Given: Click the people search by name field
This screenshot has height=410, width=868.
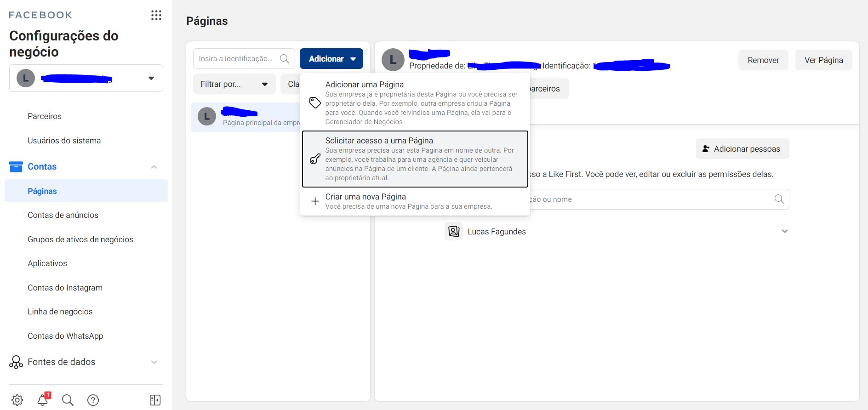Looking at the screenshot, I should pyautogui.click(x=659, y=199).
